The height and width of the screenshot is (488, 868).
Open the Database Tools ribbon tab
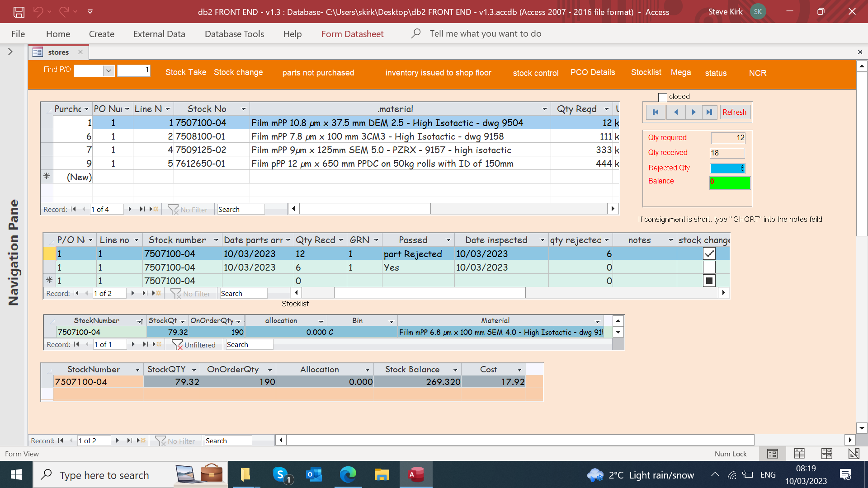[x=234, y=34]
